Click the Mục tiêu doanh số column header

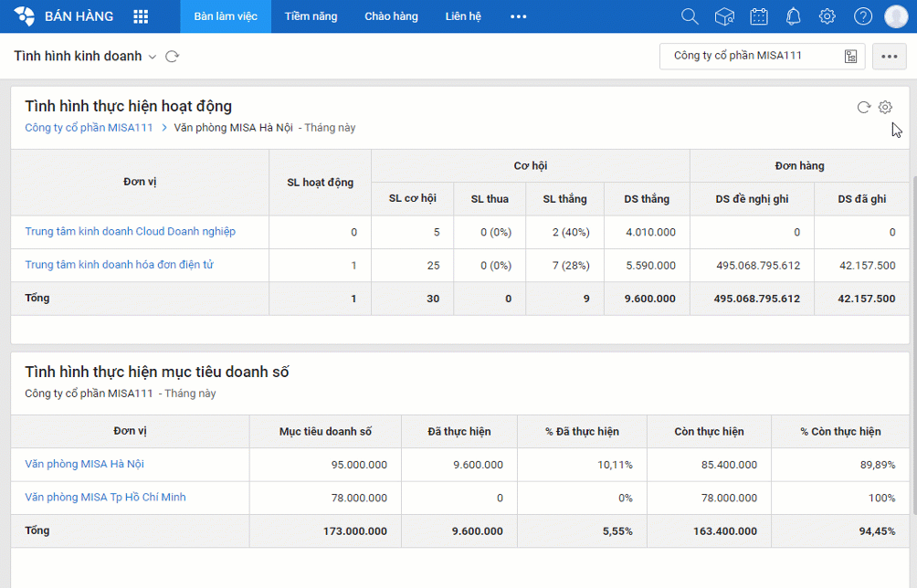[325, 431]
